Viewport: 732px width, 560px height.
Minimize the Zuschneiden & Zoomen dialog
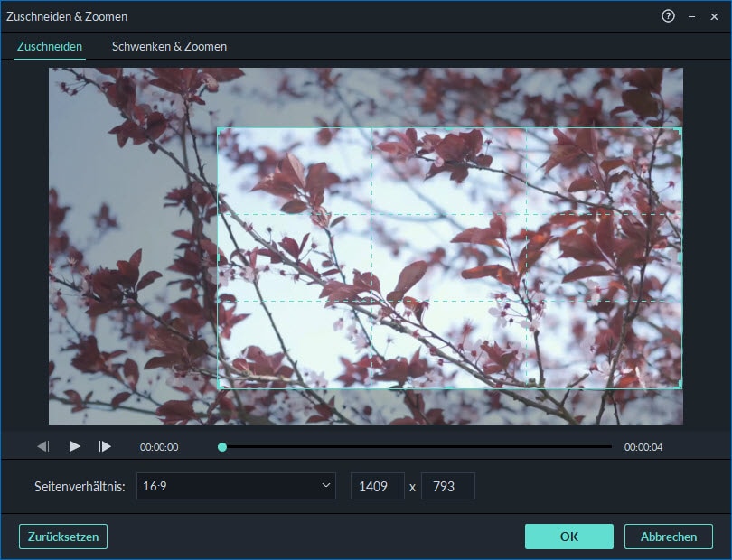coord(692,17)
